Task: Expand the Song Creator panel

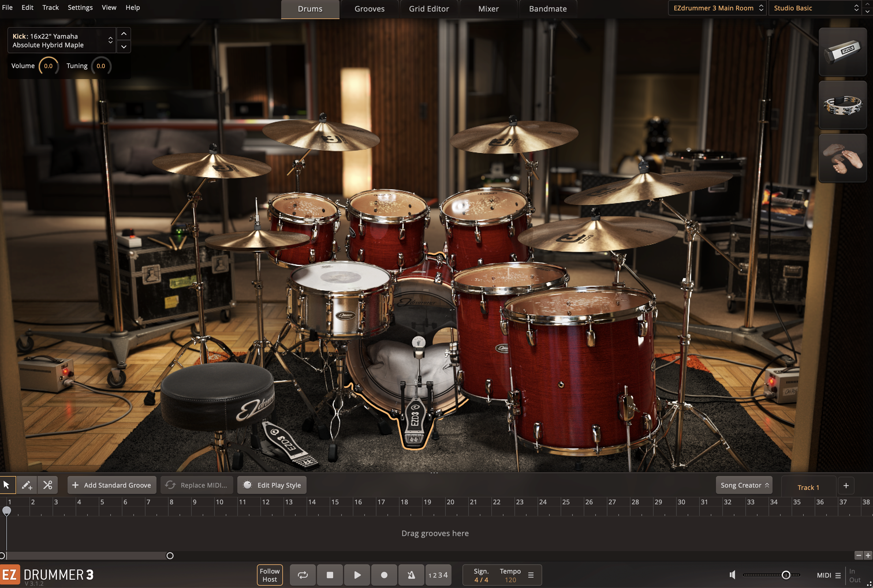Action: 744,485
